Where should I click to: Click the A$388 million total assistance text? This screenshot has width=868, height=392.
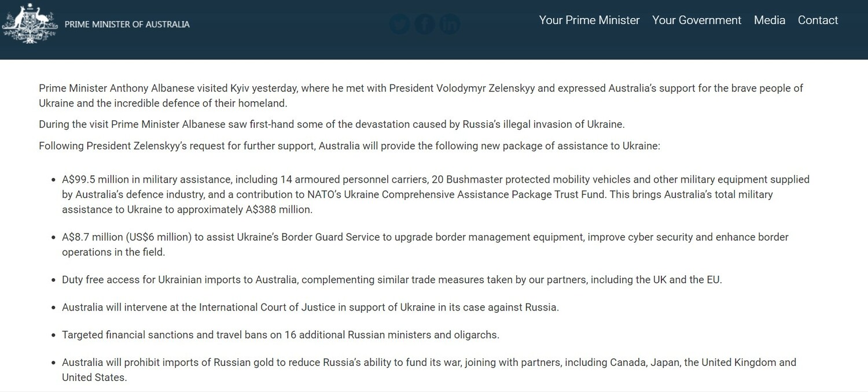279,209
